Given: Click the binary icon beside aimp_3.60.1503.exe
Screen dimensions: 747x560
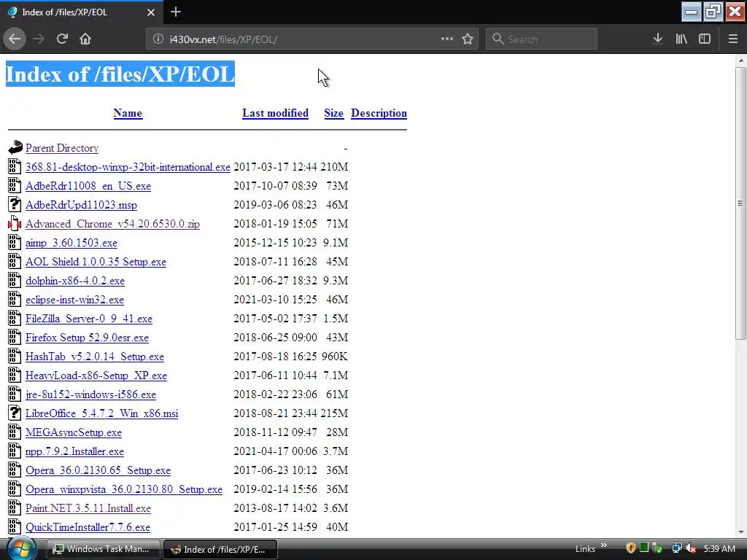Looking at the screenshot, I should (x=15, y=242).
